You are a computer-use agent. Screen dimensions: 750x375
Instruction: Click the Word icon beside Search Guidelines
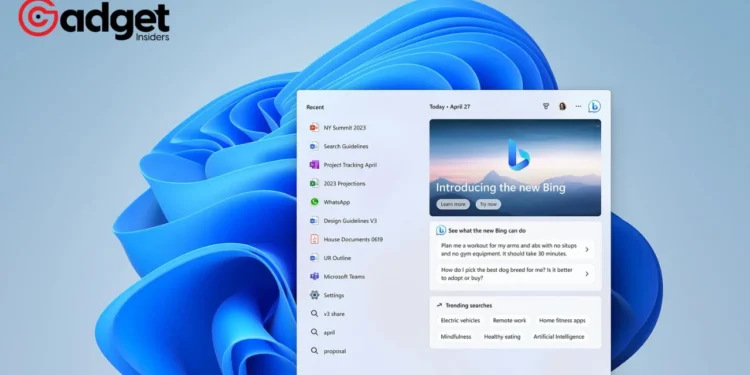click(314, 146)
